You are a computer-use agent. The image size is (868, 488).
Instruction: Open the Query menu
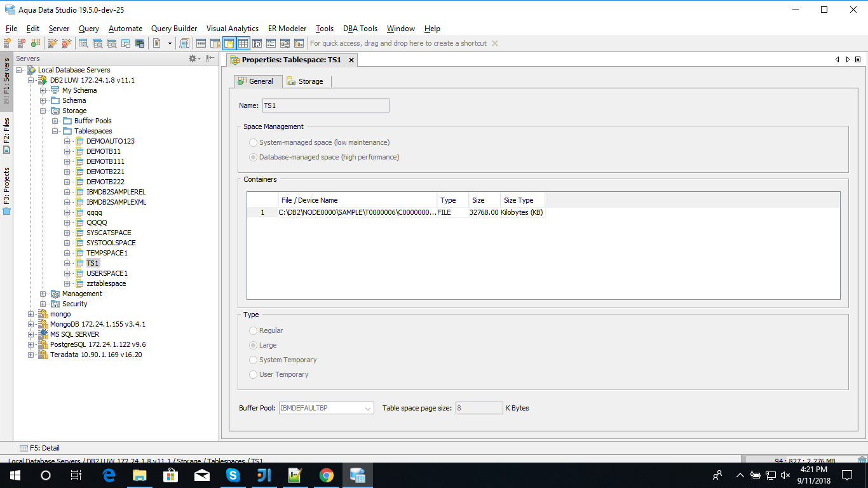click(x=89, y=29)
